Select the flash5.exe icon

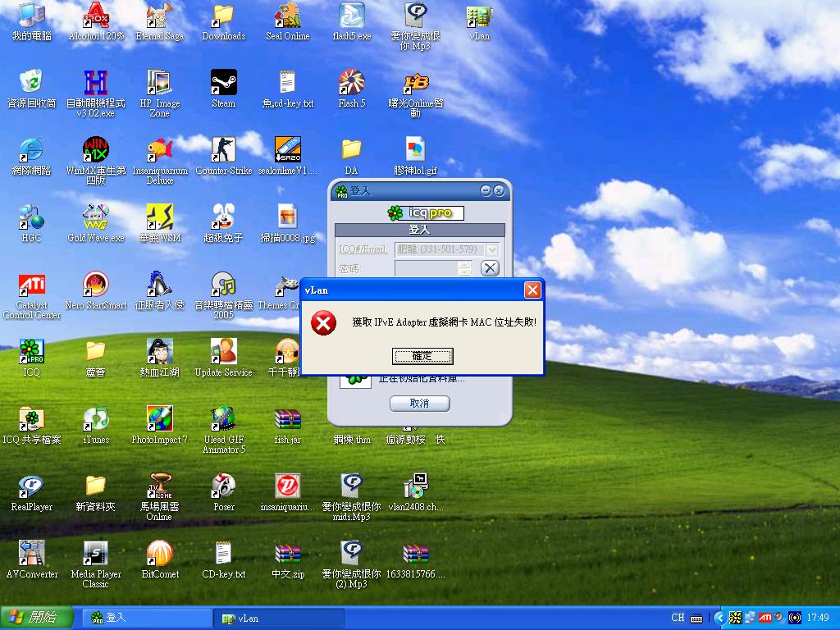[351, 22]
